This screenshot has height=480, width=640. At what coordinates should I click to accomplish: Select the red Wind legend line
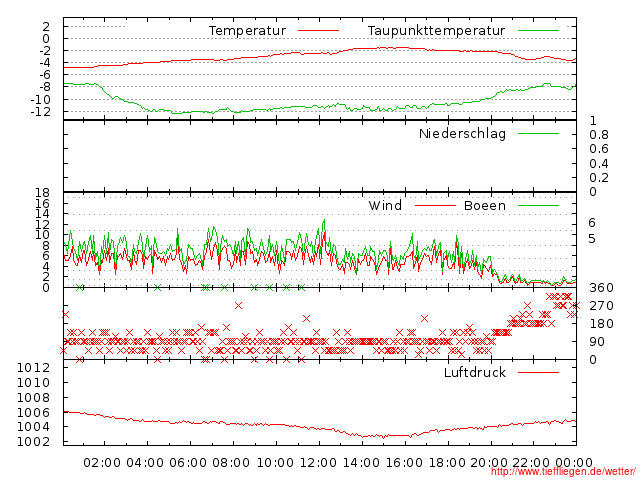[x=435, y=205]
